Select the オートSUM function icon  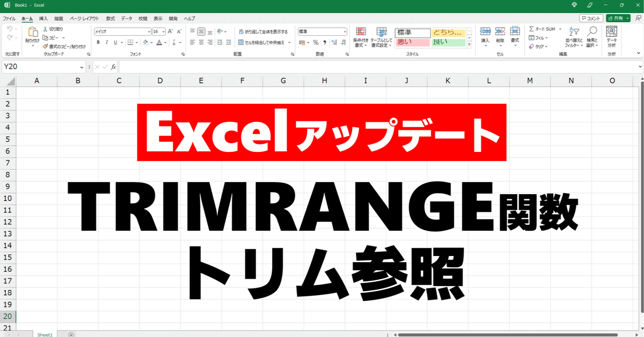tap(531, 29)
